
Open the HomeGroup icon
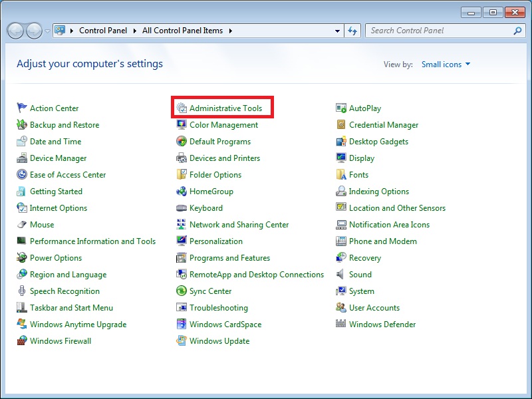pos(182,191)
